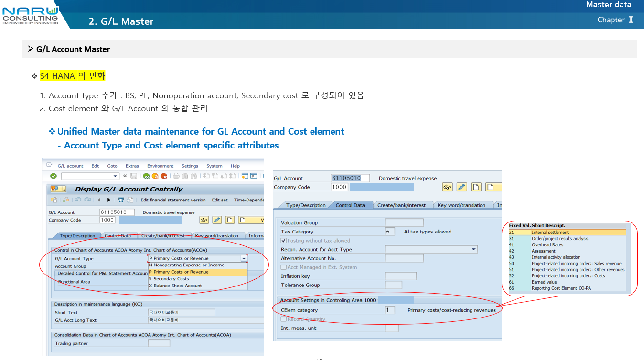Toggle Record Quantity checkbox
This screenshot has height=360, width=644.
[284, 319]
